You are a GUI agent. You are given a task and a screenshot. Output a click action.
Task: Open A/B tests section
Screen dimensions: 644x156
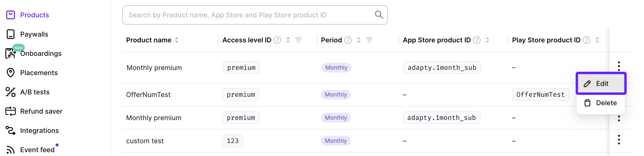(x=35, y=92)
